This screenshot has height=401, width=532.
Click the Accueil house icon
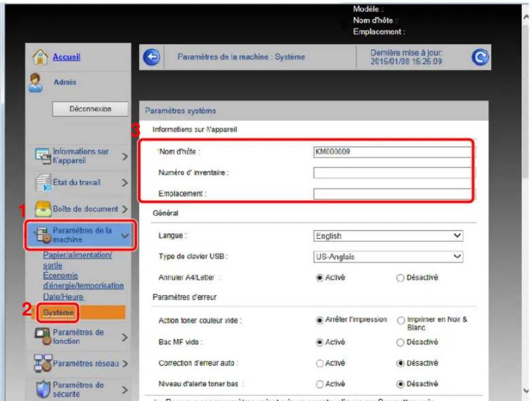click(41, 57)
